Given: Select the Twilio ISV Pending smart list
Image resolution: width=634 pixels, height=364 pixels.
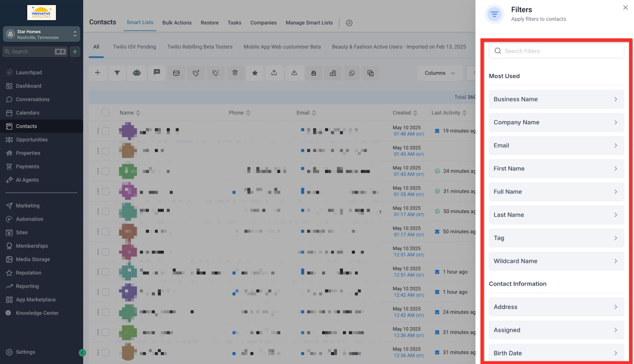Looking at the screenshot, I should 135,47.
